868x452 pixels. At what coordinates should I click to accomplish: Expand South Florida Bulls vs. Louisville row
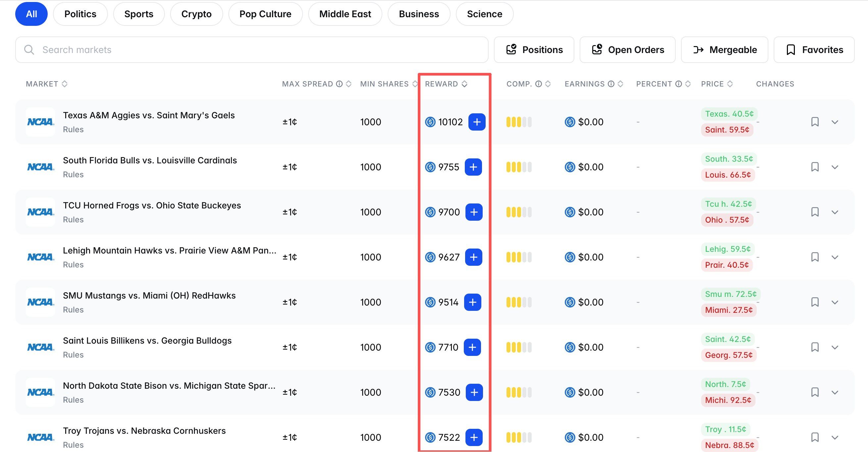click(835, 167)
